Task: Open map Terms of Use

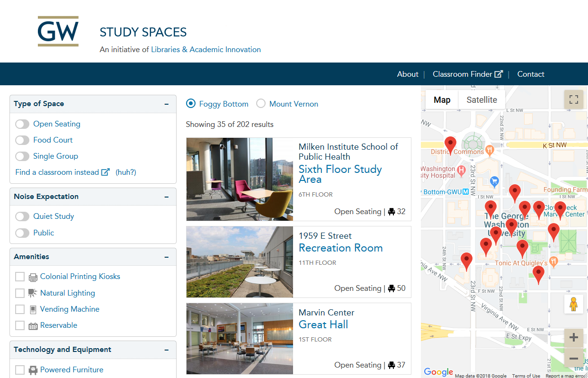Action: tap(526, 376)
